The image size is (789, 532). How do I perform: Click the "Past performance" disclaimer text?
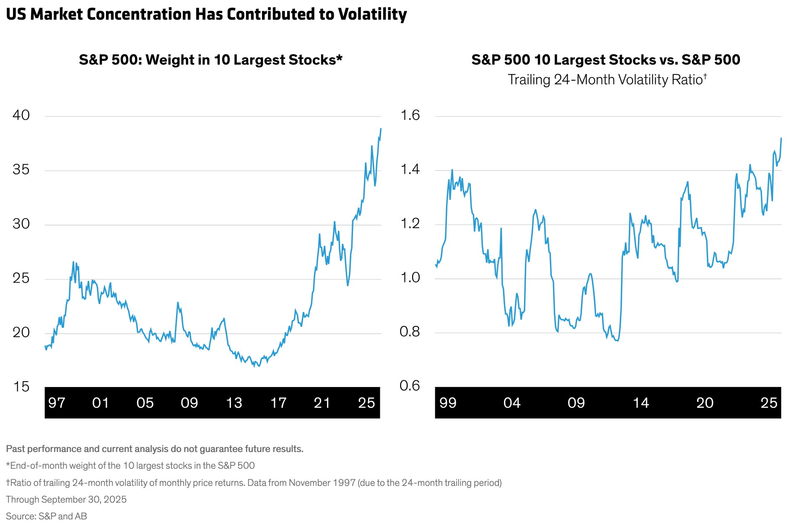(155, 449)
